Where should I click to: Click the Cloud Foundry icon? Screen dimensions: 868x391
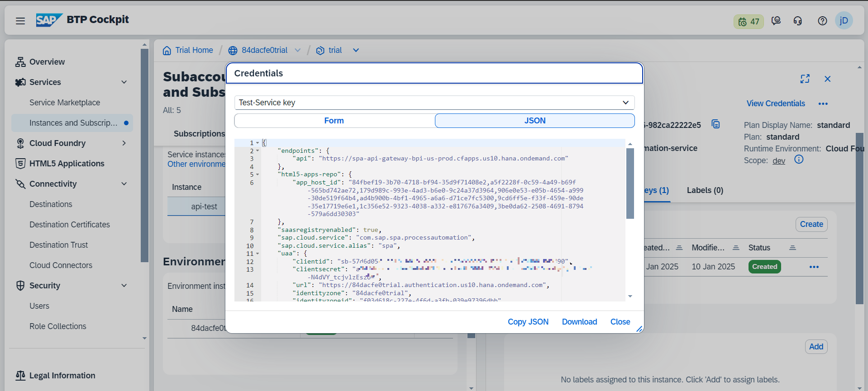pos(20,143)
